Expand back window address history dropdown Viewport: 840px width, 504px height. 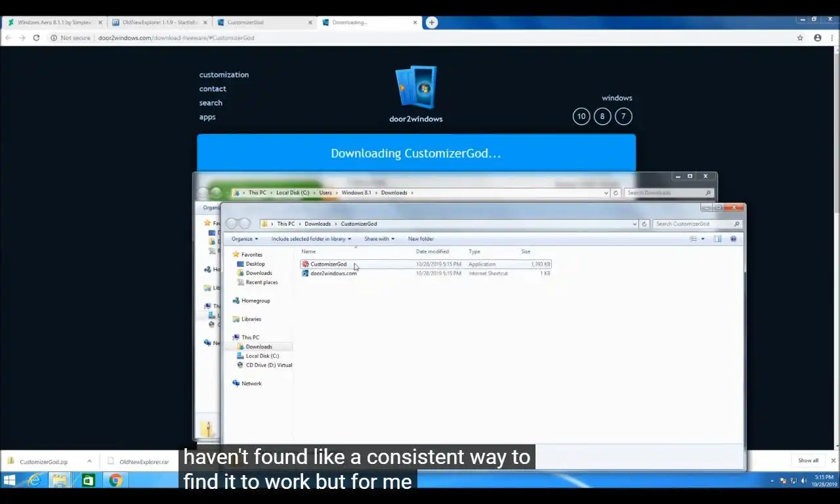click(606, 192)
